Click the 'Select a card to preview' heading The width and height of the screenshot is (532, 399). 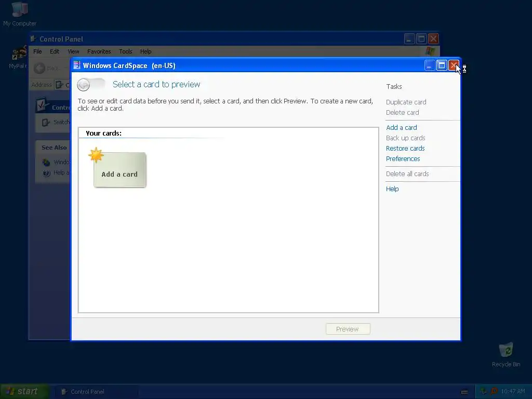(156, 85)
